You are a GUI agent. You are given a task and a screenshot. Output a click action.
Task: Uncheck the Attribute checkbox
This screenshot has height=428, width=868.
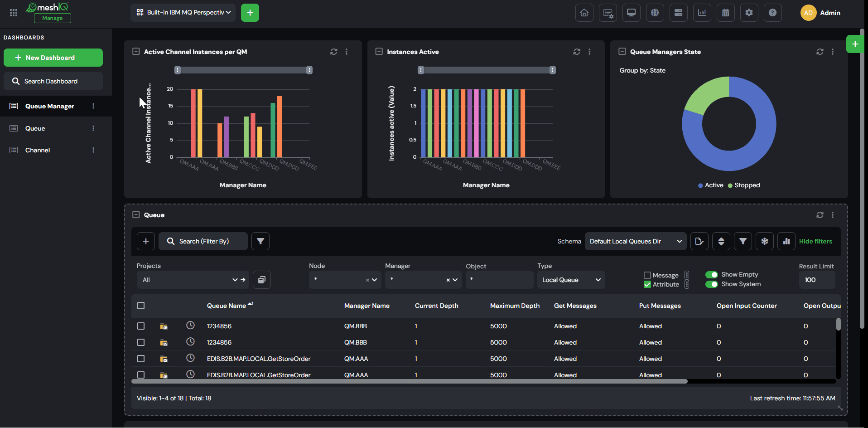pyautogui.click(x=647, y=284)
